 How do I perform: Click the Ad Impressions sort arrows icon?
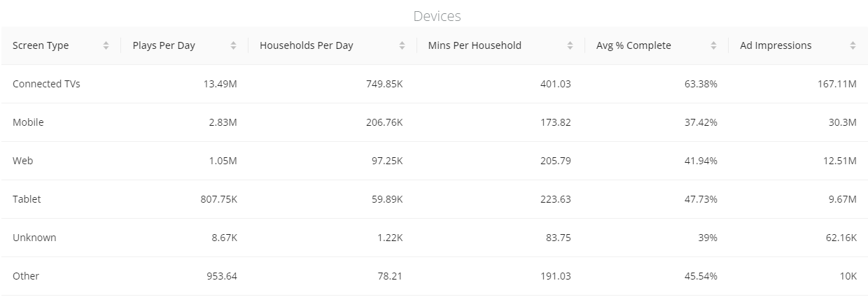tap(853, 45)
